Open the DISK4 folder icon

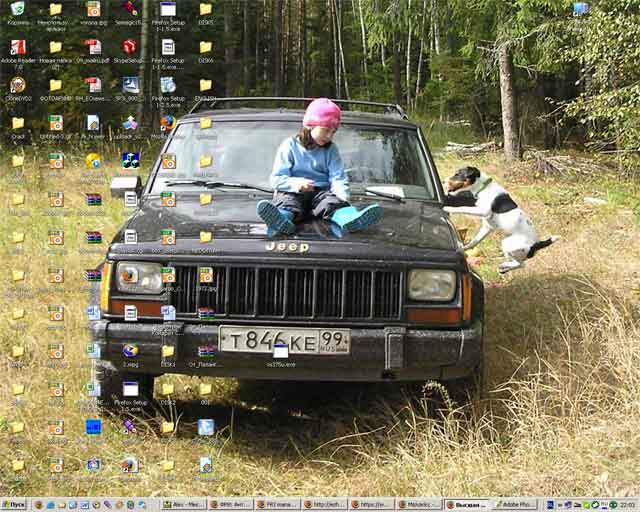point(168,351)
